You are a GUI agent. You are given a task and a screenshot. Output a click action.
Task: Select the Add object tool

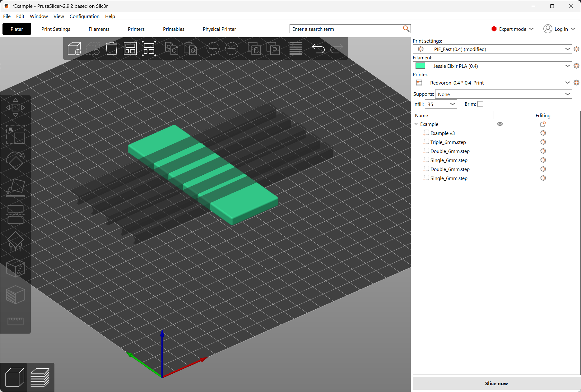click(74, 48)
